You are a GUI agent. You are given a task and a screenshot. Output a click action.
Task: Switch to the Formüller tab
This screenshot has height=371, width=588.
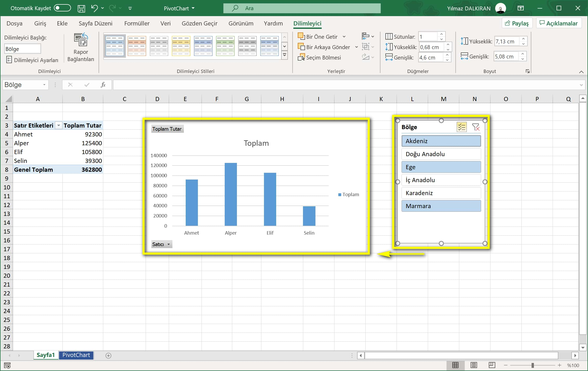[x=137, y=23]
